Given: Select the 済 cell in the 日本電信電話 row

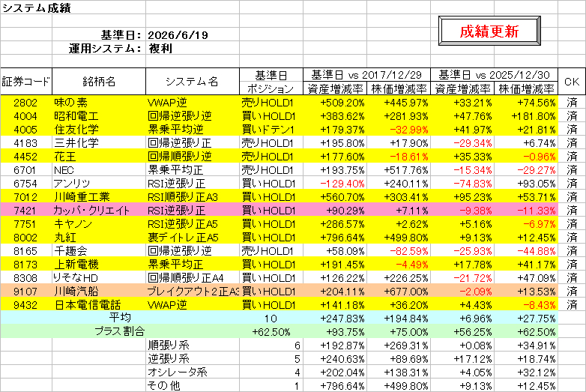Looking at the screenshot, I should [x=572, y=304].
